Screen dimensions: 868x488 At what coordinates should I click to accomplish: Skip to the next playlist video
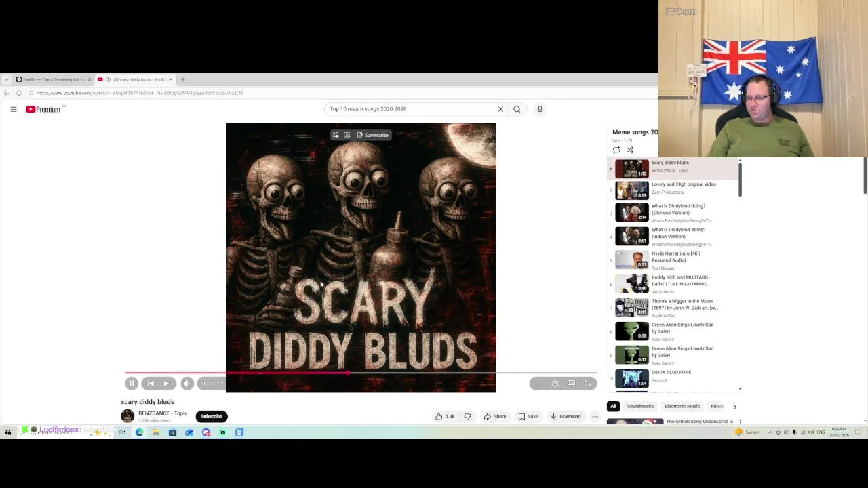tap(167, 384)
